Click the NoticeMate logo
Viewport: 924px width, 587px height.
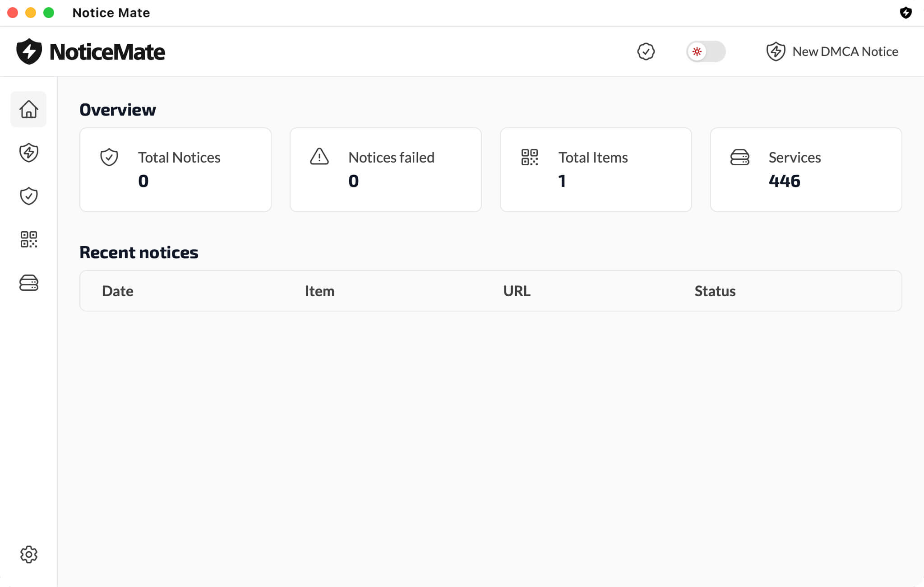(91, 51)
